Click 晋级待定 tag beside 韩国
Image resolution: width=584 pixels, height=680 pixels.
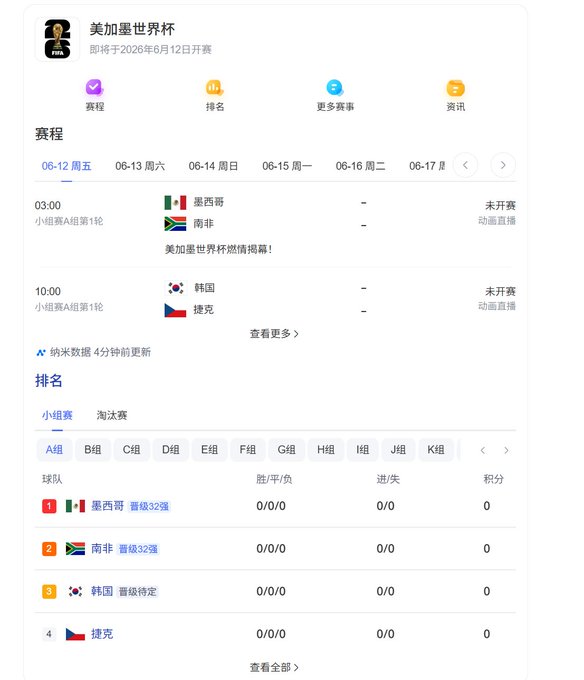138,592
